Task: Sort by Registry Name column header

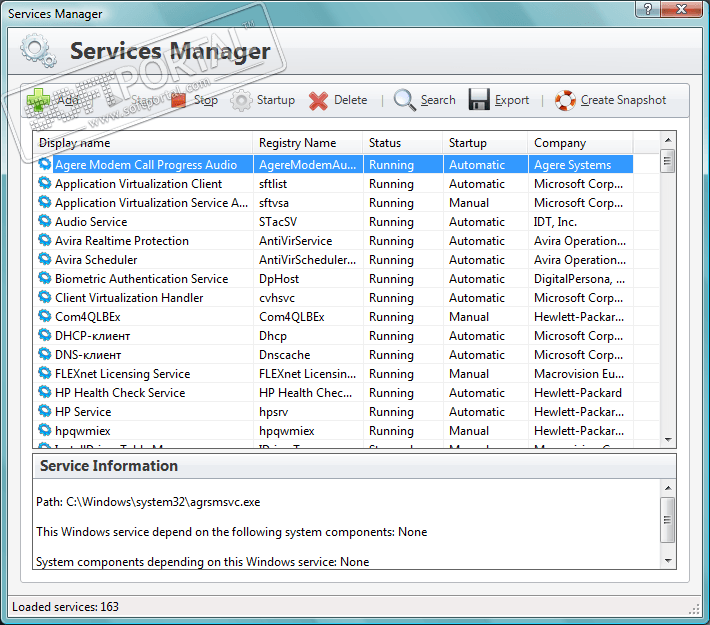Action: pos(308,143)
